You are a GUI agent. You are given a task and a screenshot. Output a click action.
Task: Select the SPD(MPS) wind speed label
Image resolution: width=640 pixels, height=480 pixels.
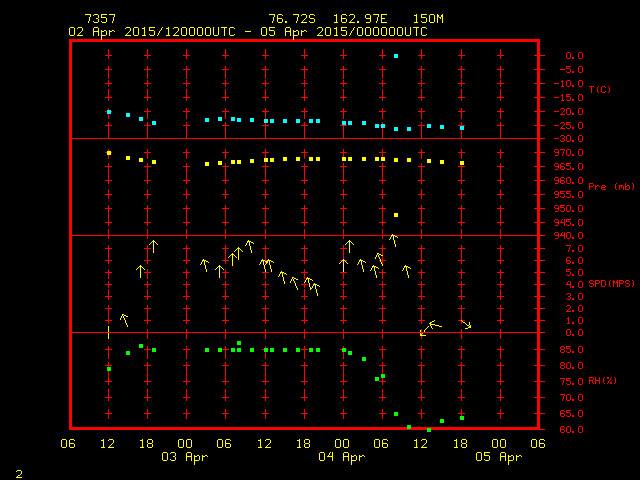612,284
